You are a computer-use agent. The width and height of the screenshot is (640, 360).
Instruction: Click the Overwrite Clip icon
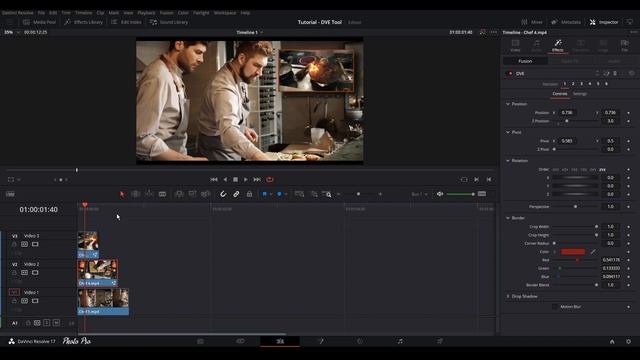coord(192,194)
